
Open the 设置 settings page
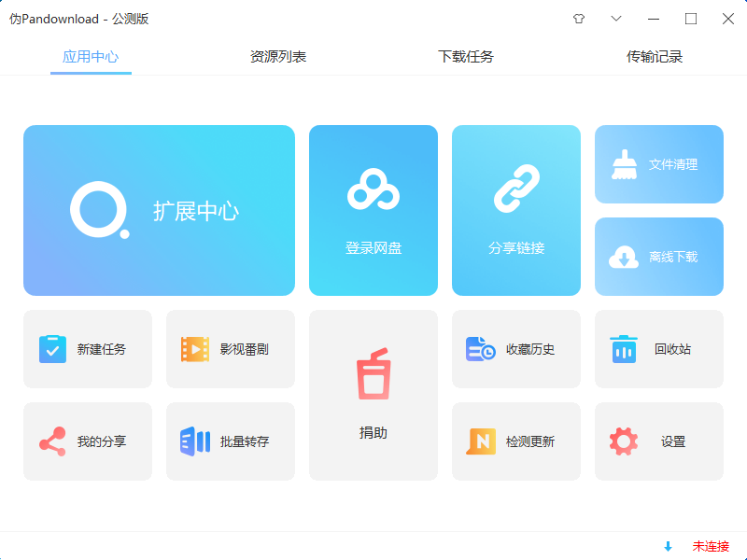(x=659, y=441)
